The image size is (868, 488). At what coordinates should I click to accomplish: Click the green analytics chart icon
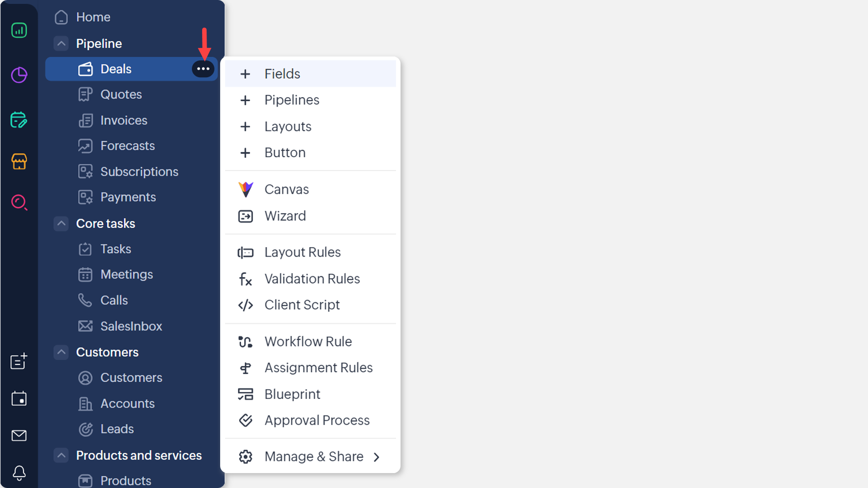pyautogui.click(x=19, y=31)
